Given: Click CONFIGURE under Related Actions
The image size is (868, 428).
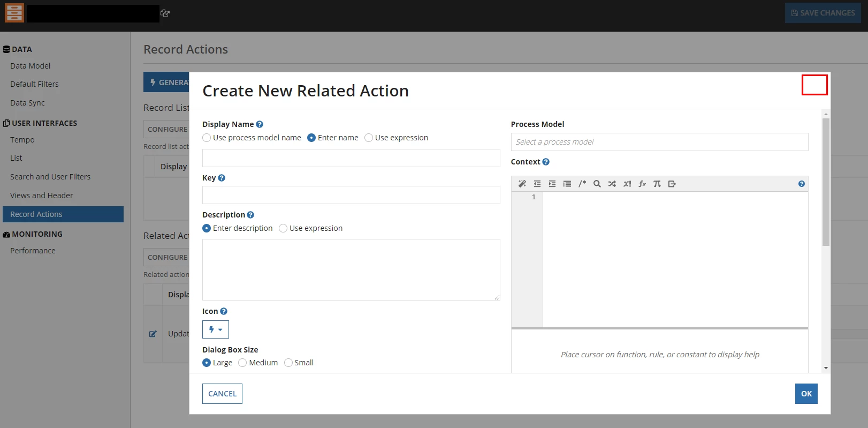Looking at the screenshot, I should coord(166,257).
